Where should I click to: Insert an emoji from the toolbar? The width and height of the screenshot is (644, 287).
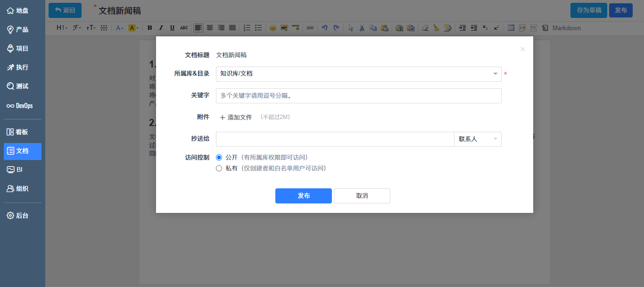click(x=272, y=28)
